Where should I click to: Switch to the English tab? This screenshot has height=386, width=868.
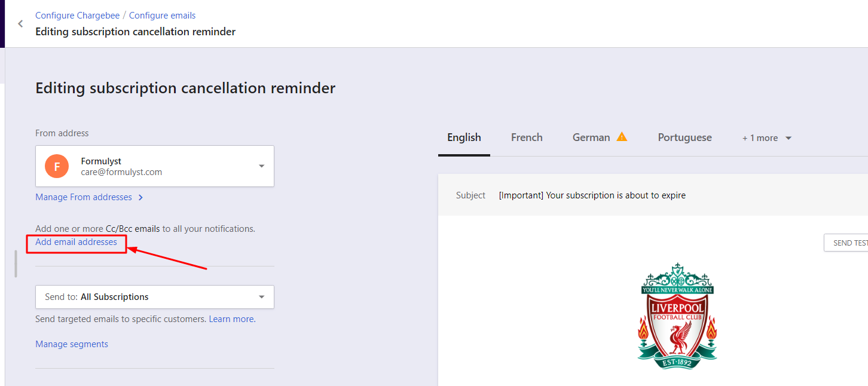click(x=464, y=137)
